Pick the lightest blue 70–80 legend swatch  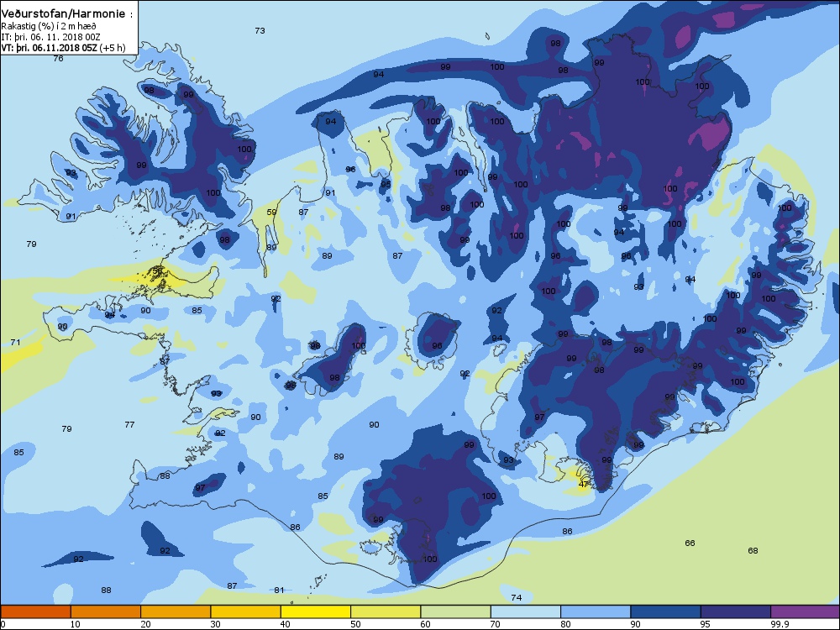click(526, 612)
